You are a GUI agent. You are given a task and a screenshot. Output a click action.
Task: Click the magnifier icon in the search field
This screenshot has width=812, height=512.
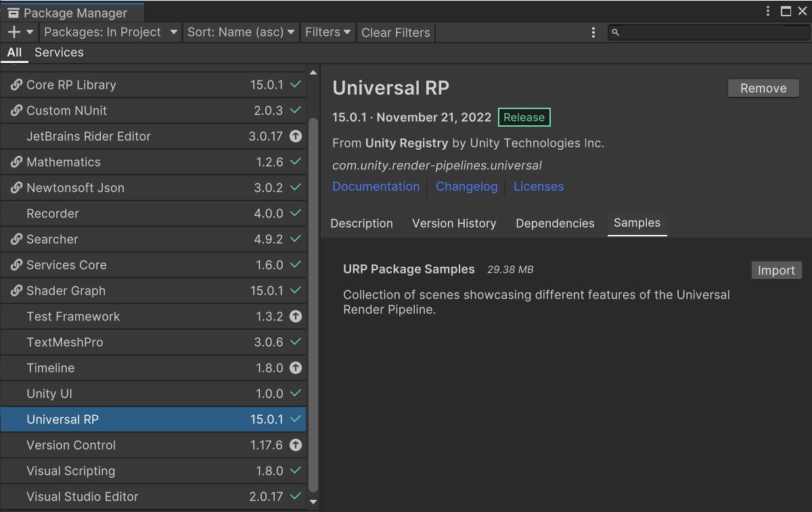click(x=614, y=32)
